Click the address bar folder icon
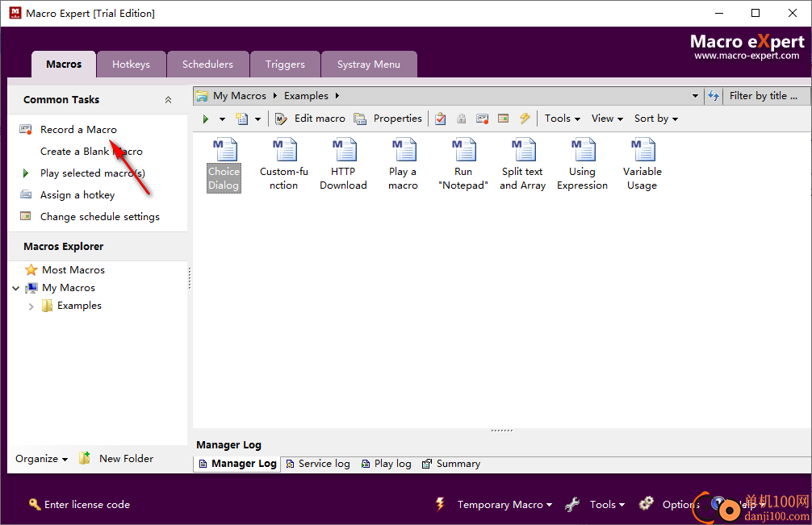The image size is (812, 525). click(202, 96)
